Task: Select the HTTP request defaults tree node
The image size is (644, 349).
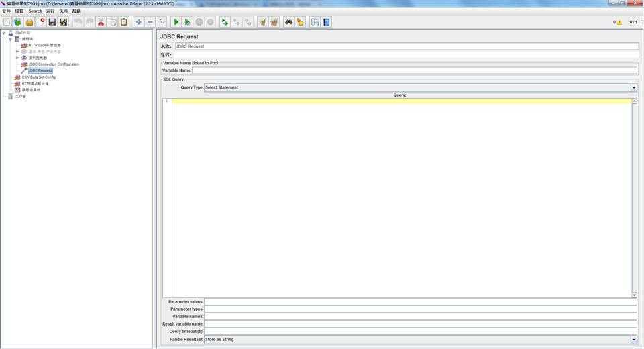Action: pos(35,83)
